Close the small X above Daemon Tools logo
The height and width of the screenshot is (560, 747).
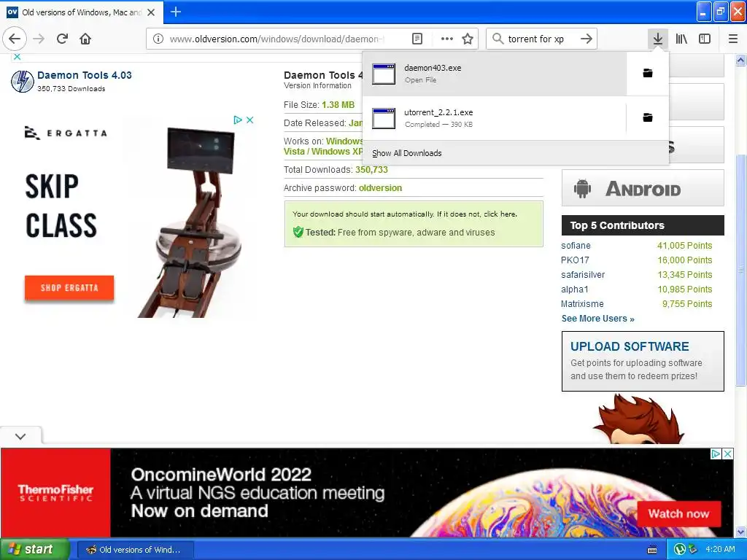tap(17, 57)
